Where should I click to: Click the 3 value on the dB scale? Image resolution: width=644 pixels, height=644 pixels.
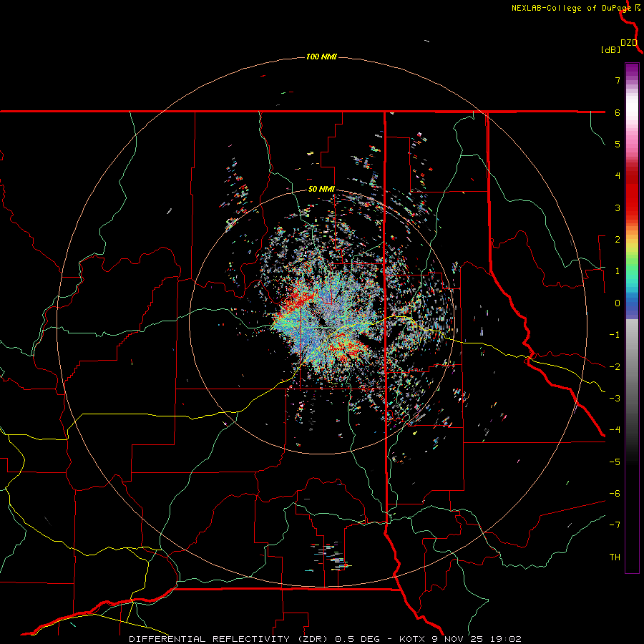coord(618,208)
